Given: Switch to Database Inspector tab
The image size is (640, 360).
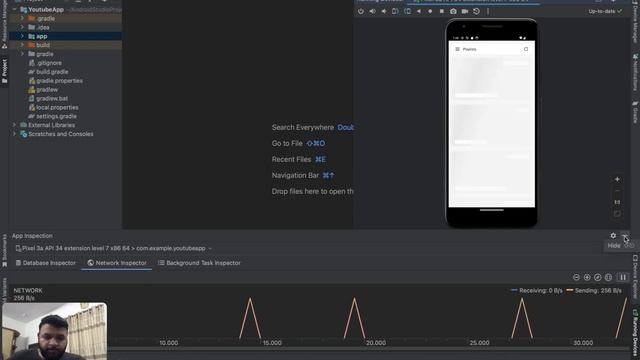Looking at the screenshot, I should tap(46, 263).
